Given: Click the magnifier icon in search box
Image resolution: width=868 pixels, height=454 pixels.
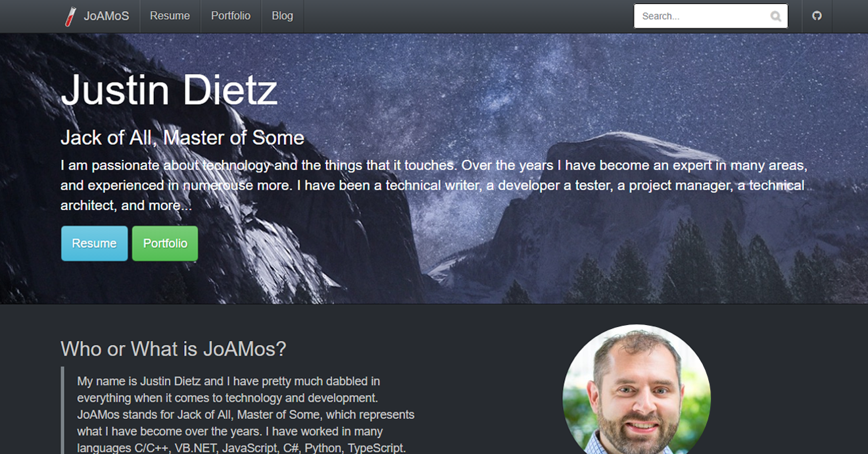Looking at the screenshot, I should [776, 16].
